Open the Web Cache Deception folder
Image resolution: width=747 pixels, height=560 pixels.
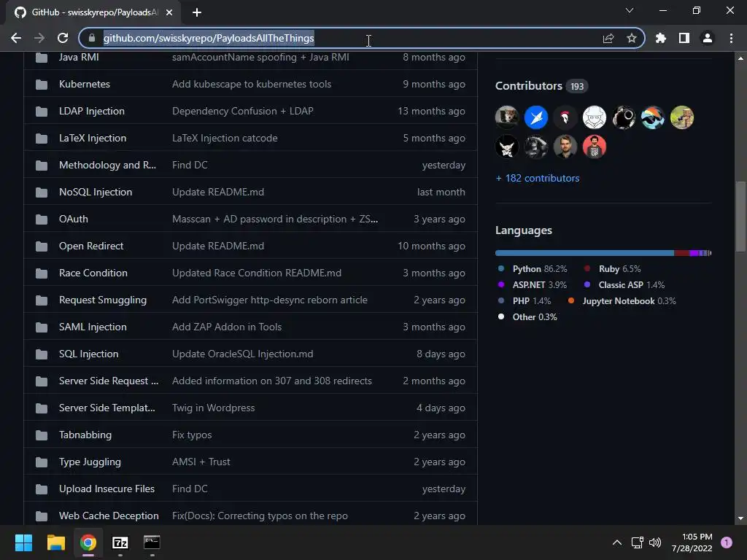[x=109, y=516]
